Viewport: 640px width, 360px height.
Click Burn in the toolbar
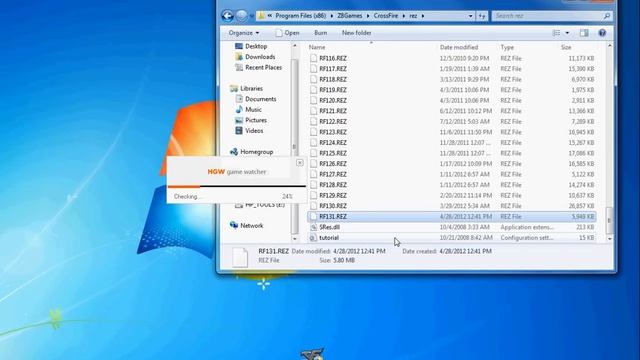pos(320,33)
